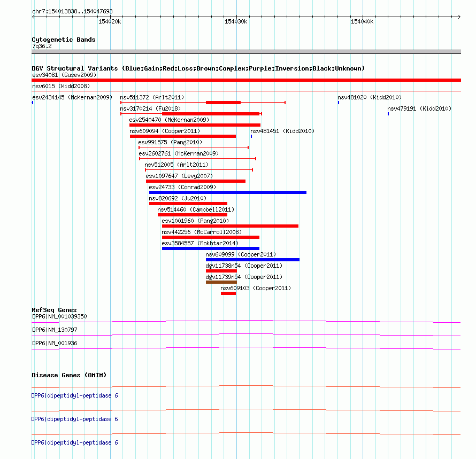Select the red bar under esv1097647
The height and width of the screenshot is (459, 476).
click(196, 181)
